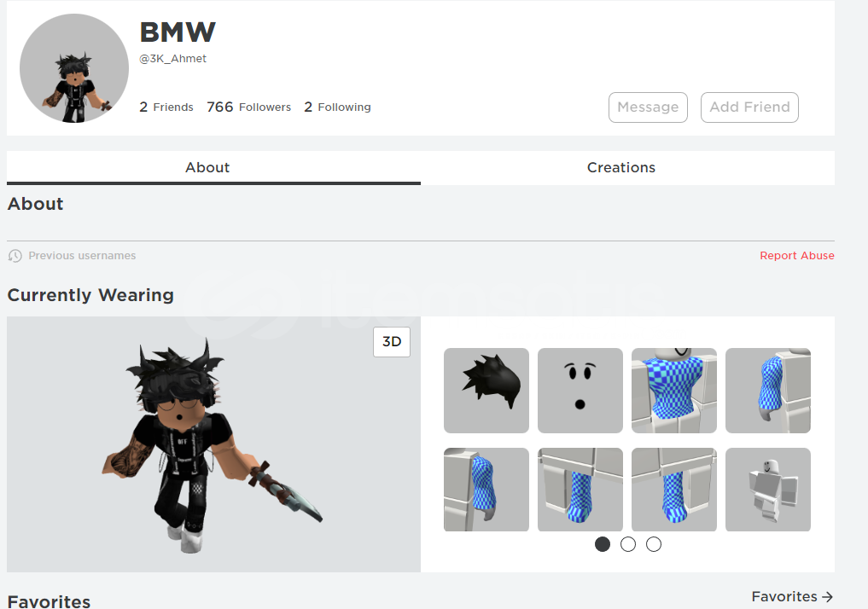Switch to the Creations tab
The image size is (868, 609).
click(621, 167)
